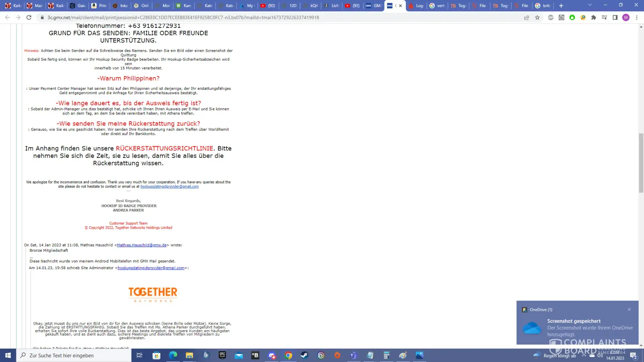This screenshot has width=644, height=362.
Task: Switch to the 'Log' tab
Action: [x=416, y=5]
